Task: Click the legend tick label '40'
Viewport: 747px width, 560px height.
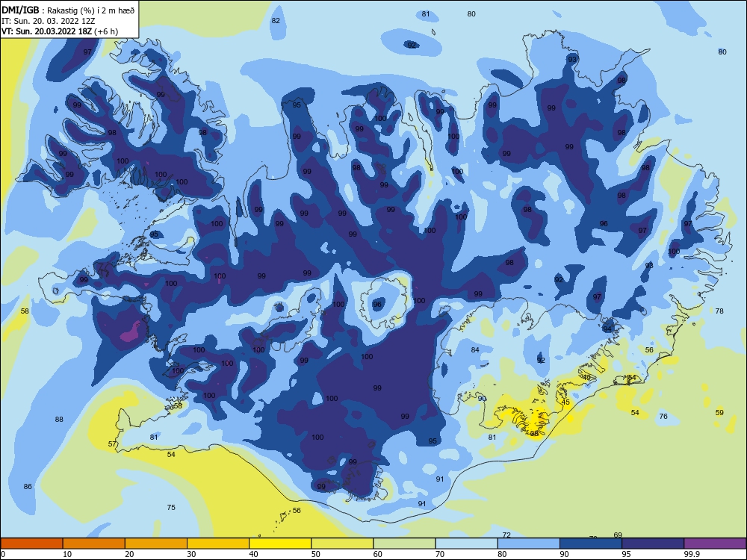Action: [253, 554]
